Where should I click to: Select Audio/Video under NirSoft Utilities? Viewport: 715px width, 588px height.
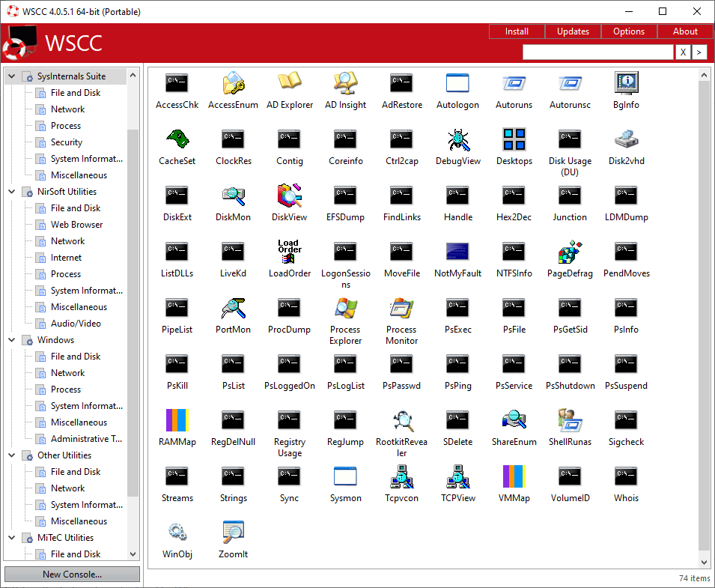tap(76, 324)
